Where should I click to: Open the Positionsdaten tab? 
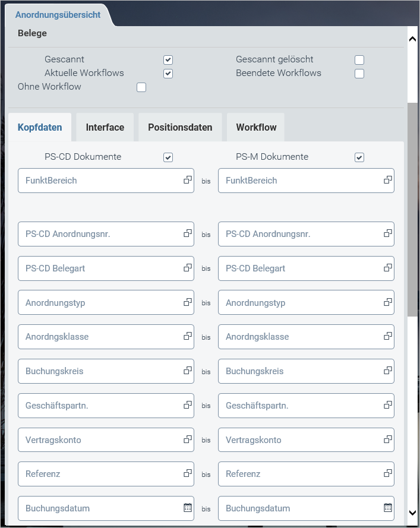click(180, 127)
